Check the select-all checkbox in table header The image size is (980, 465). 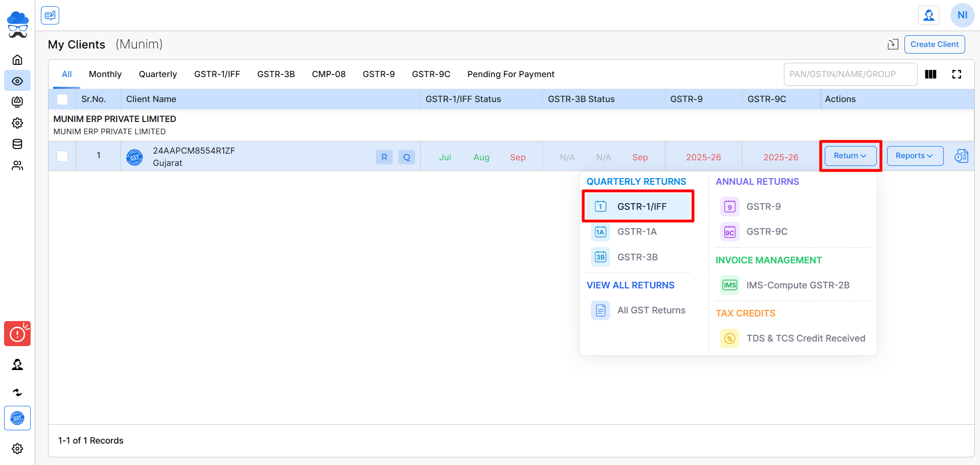click(62, 100)
